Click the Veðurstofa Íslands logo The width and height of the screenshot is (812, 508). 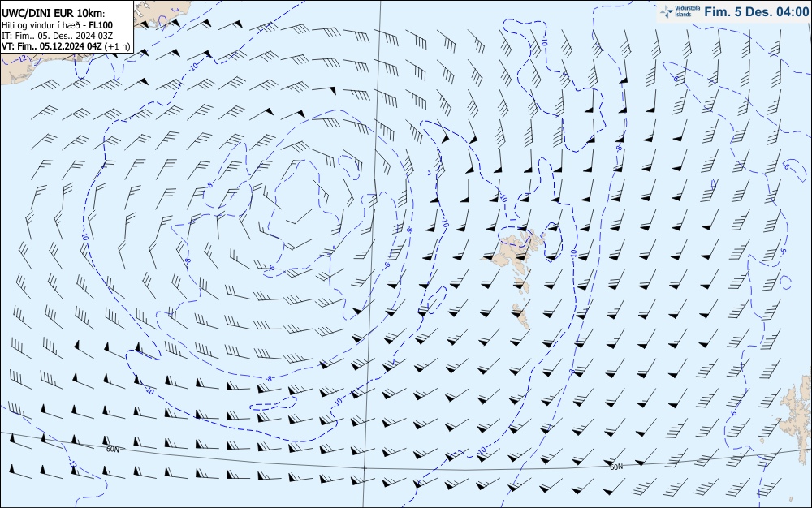(680, 11)
